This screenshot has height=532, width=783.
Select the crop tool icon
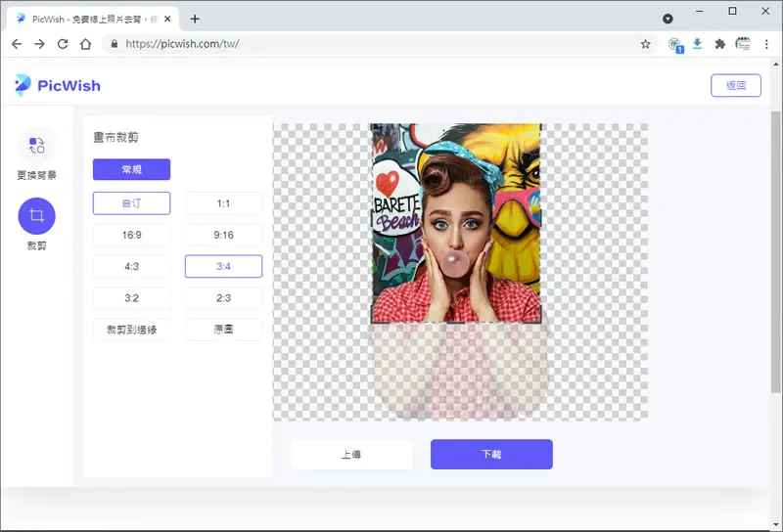[x=36, y=215]
